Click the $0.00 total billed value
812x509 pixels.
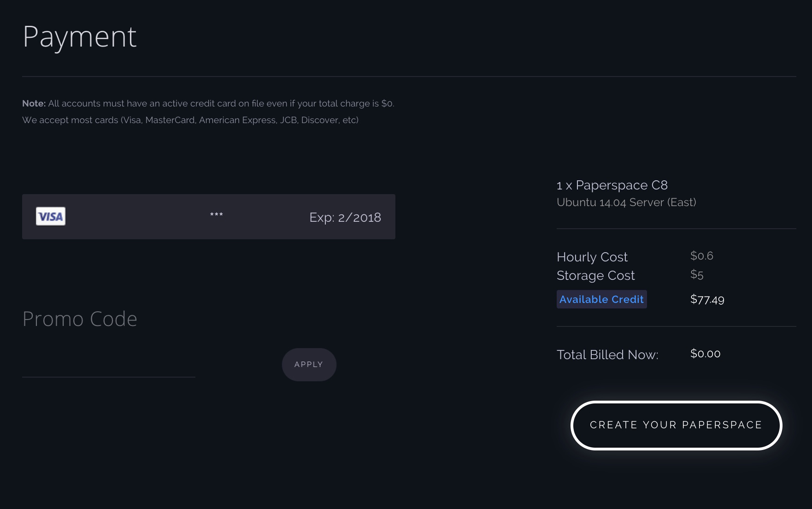[x=706, y=354]
